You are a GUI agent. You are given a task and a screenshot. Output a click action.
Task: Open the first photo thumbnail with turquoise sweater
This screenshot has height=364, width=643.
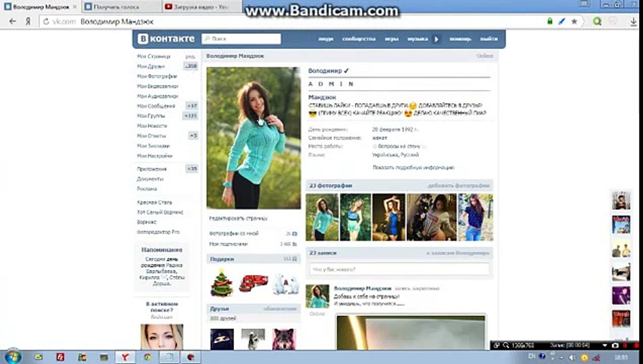coord(322,217)
